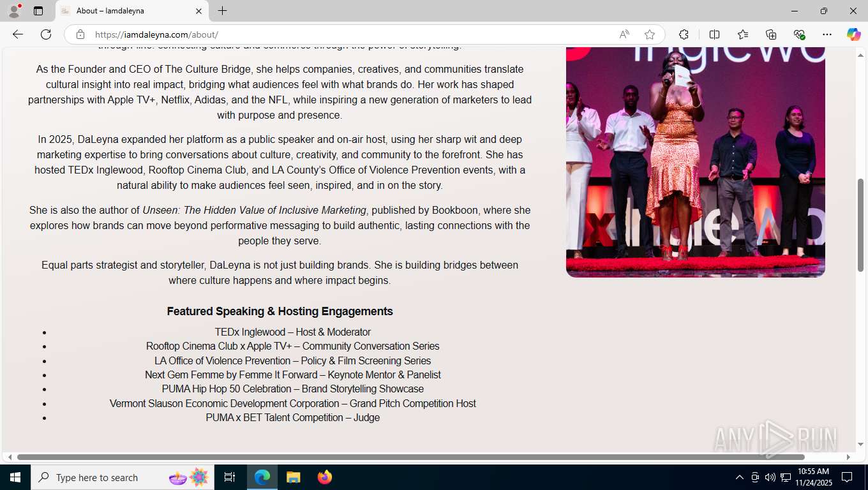Restore down the Edge window
The height and width of the screenshot is (490, 868).
824,11
